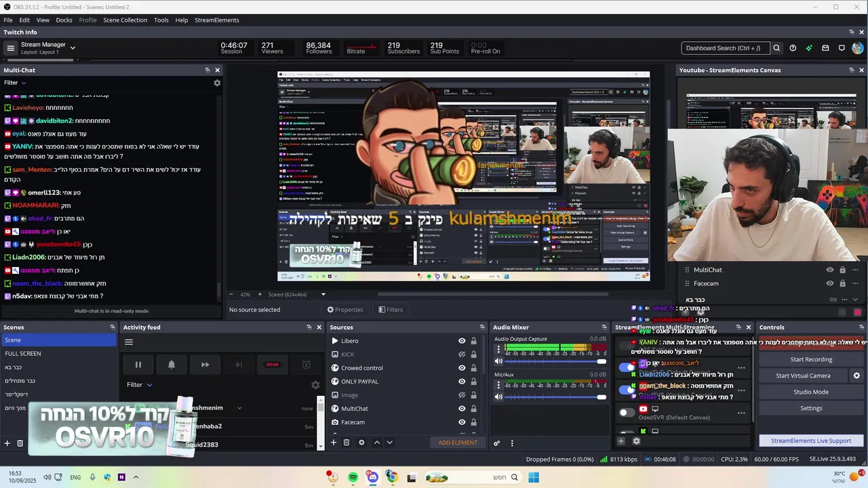Open the Audio Mixer three-dot menu
The height and width of the screenshot is (488, 868).
(x=512, y=443)
